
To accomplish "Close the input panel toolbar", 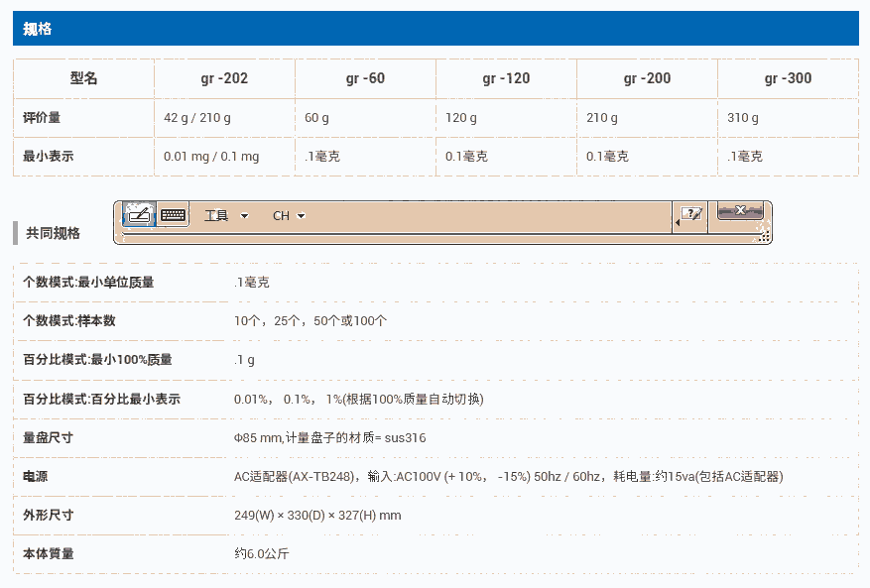I will pyautogui.click(x=740, y=210).
